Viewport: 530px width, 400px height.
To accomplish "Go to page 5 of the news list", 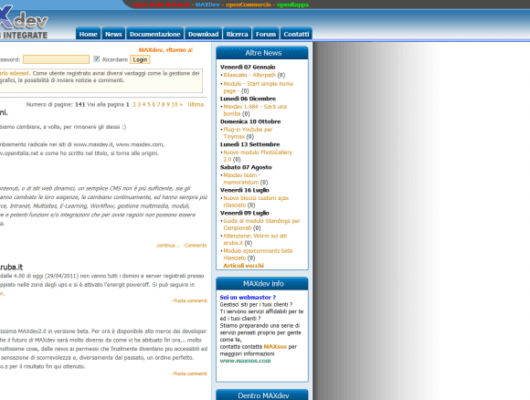I will point(149,104).
